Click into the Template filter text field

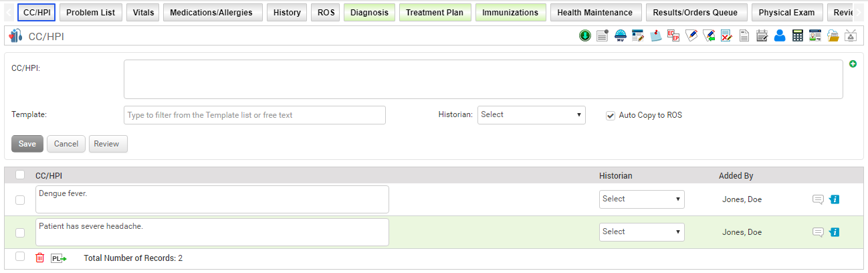255,115
